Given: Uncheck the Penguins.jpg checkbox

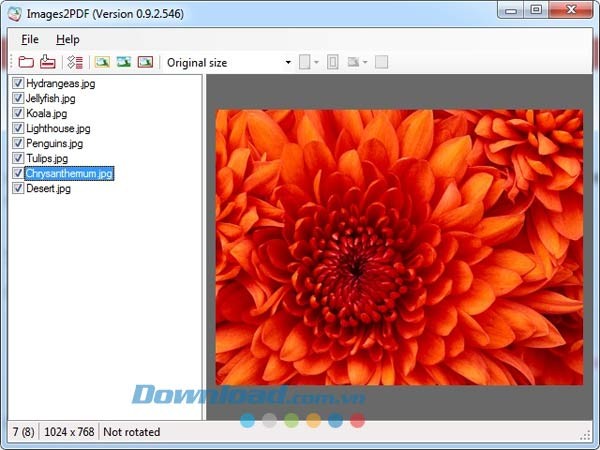Looking at the screenshot, I should tap(18, 143).
